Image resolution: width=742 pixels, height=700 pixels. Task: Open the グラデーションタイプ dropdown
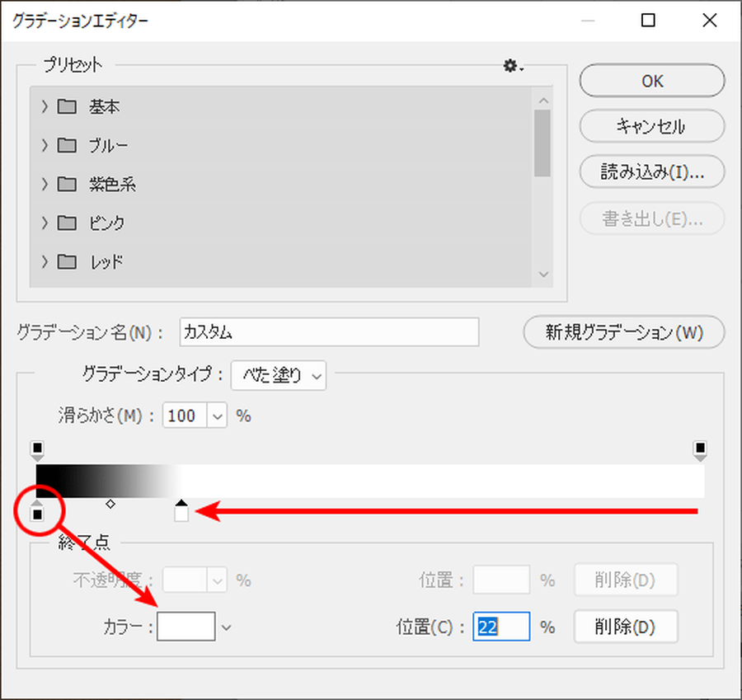279,376
